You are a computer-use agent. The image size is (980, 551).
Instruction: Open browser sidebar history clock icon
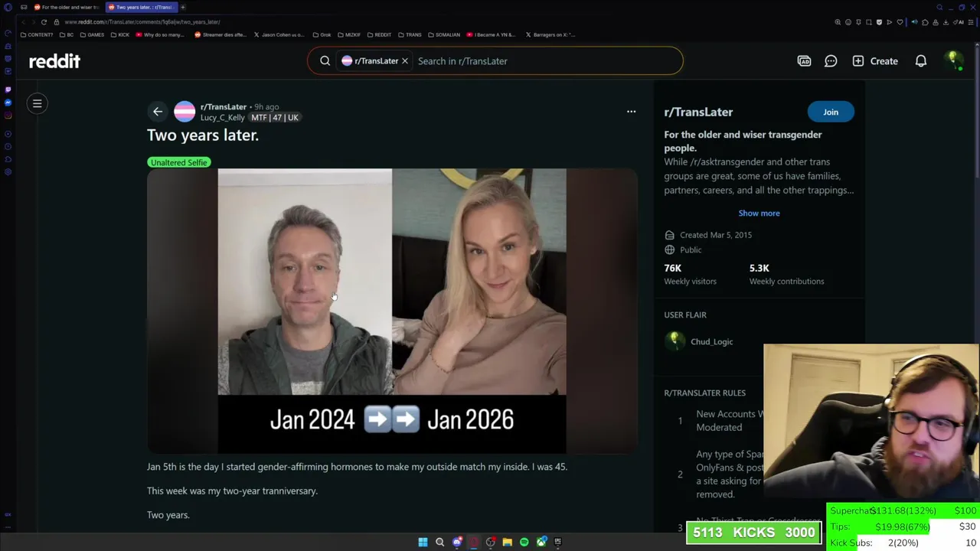pos(8,146)
